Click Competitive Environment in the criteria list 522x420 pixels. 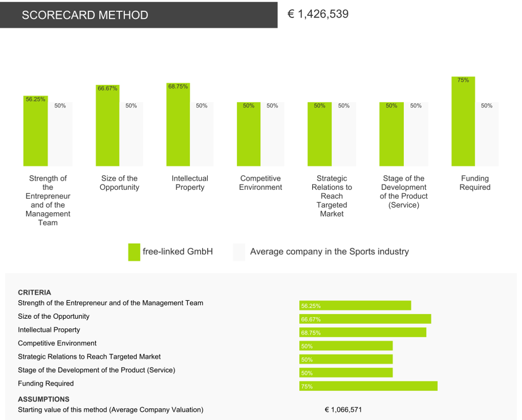[57, 343]
